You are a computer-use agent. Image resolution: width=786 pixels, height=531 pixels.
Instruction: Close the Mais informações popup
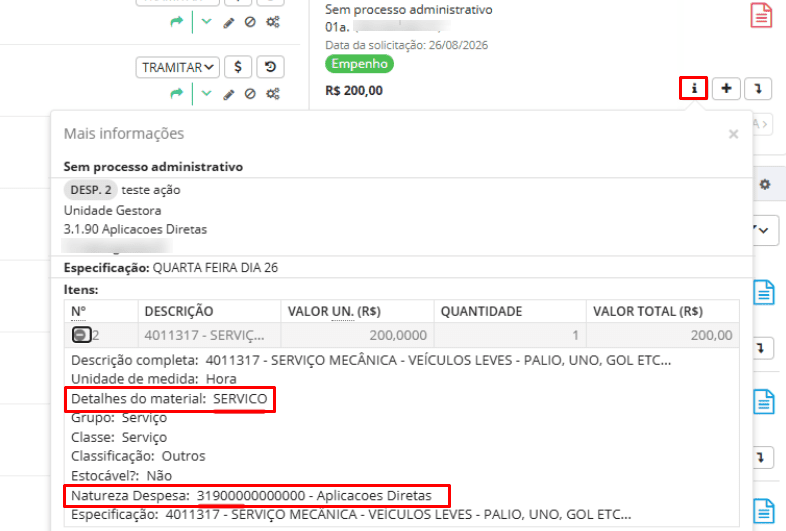coord(733,134)
